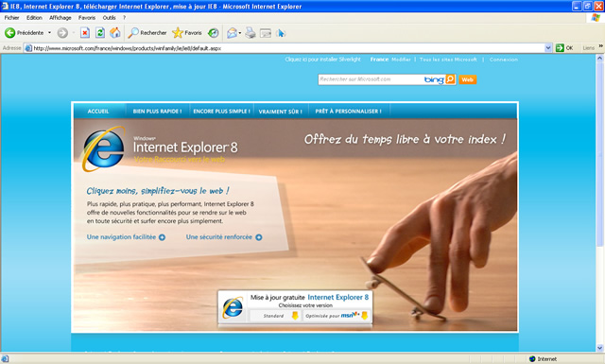Click 'Internet Explorer 8' blue download title

pos(338,297)
